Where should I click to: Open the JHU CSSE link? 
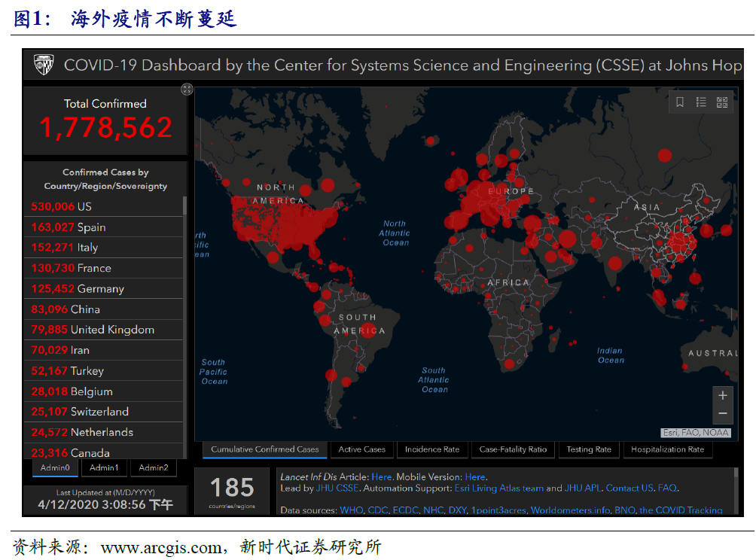(x=337, y=488)
